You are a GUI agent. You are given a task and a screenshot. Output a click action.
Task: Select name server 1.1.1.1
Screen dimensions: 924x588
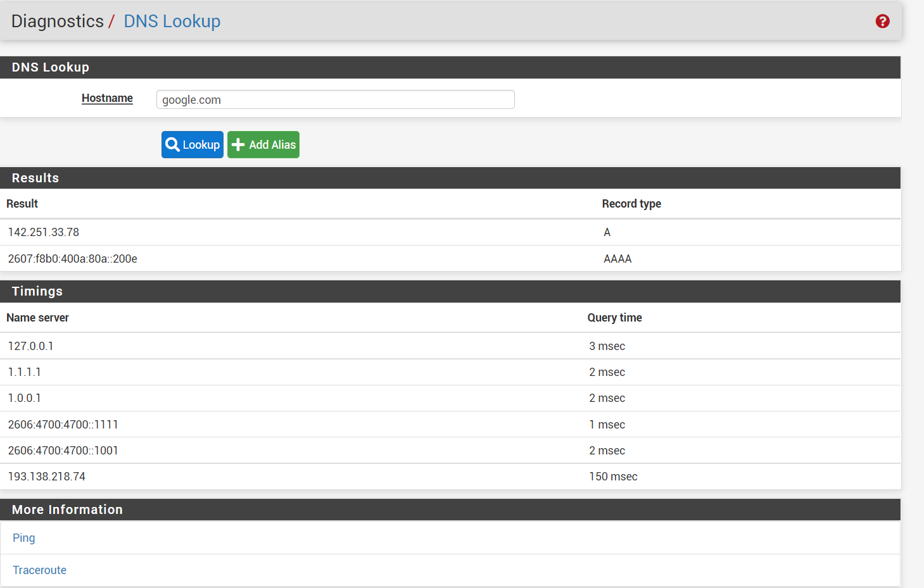24,372
